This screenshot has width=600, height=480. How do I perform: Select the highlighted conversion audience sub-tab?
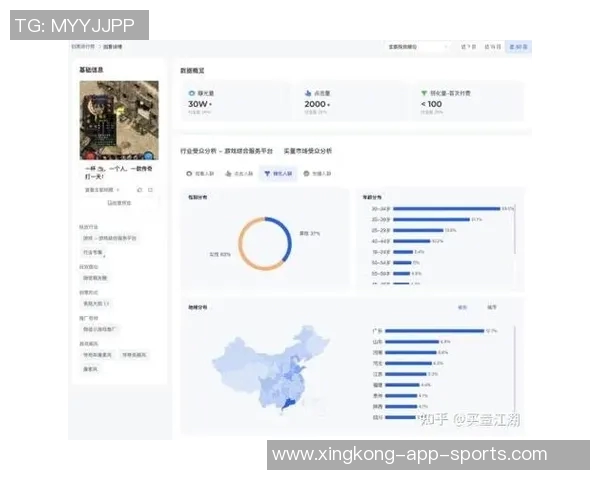[278, 173]
